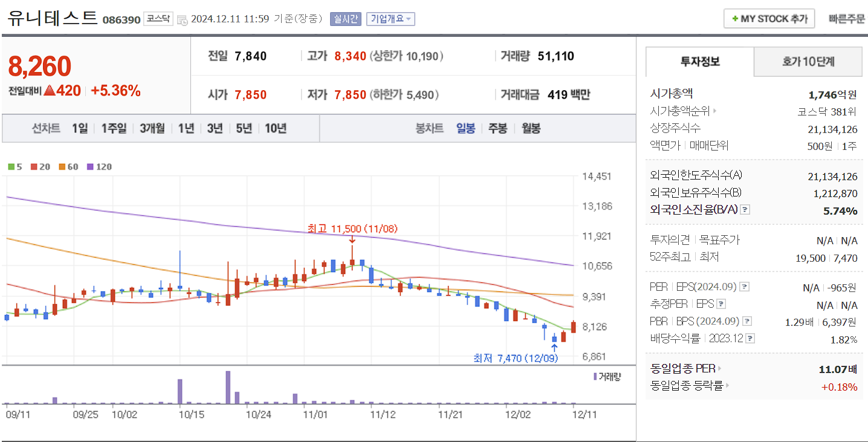
Task: Click the red down arrow at 최고 11,500 marker
Action: (x=352, y=239)
